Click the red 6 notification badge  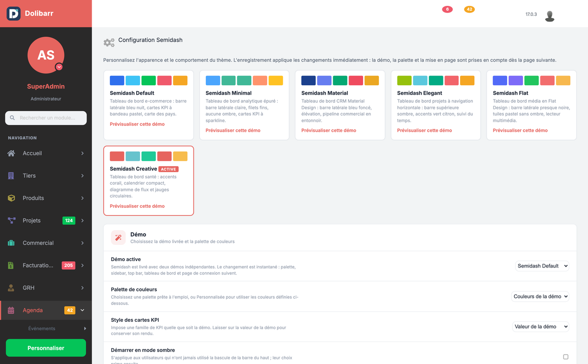pos(447,9)
